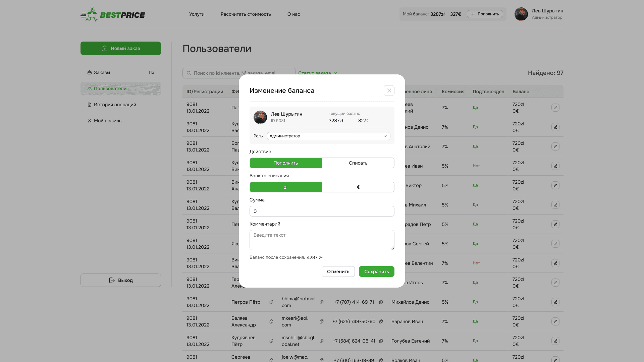This screenshot has width=644, height=362.
Task: Open the Роль dropdown
Action: point(328,136)
